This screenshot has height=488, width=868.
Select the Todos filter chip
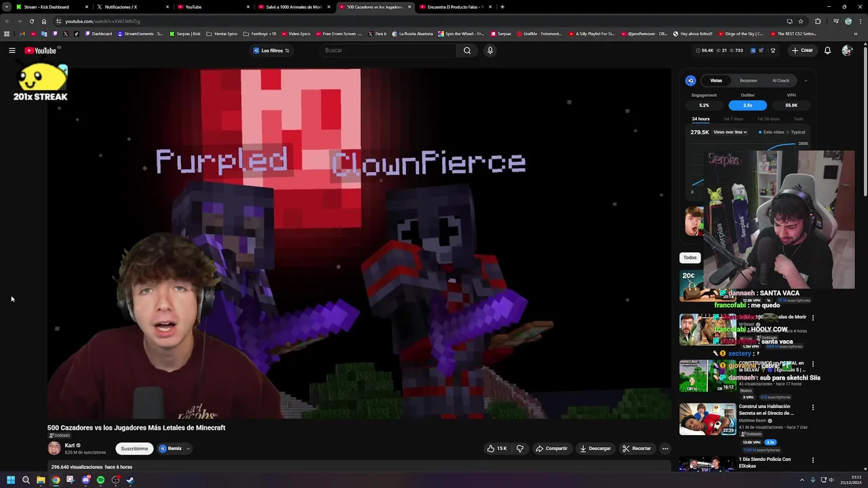[690, 258]
